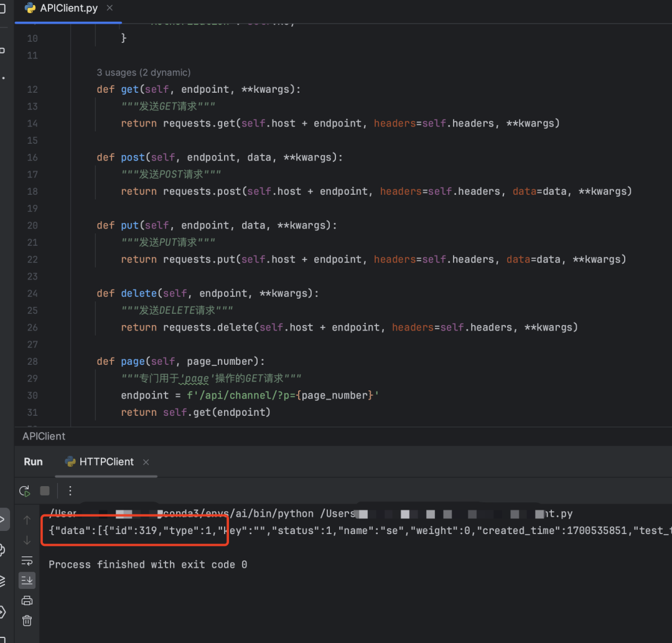This screenshot has width=672, height=643.
Task: Click the closing brace on line 10
Action: [124, 38]
